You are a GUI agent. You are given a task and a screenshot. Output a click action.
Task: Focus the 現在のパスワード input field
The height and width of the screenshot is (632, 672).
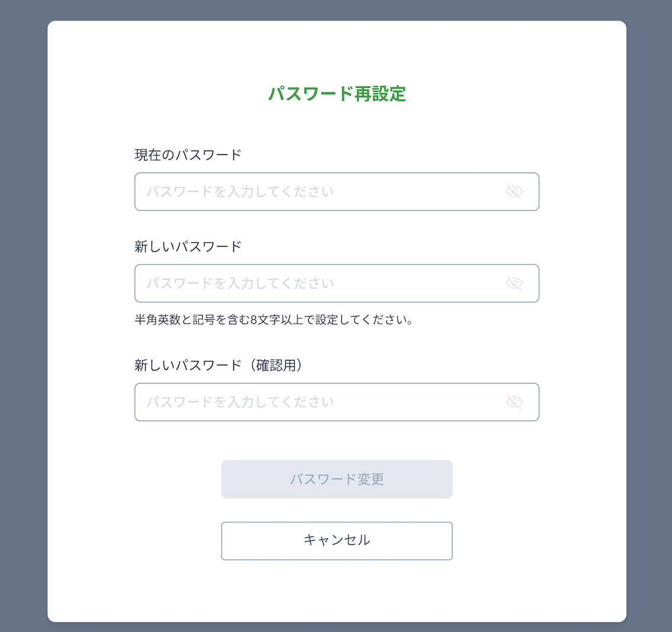pos(337,191)
